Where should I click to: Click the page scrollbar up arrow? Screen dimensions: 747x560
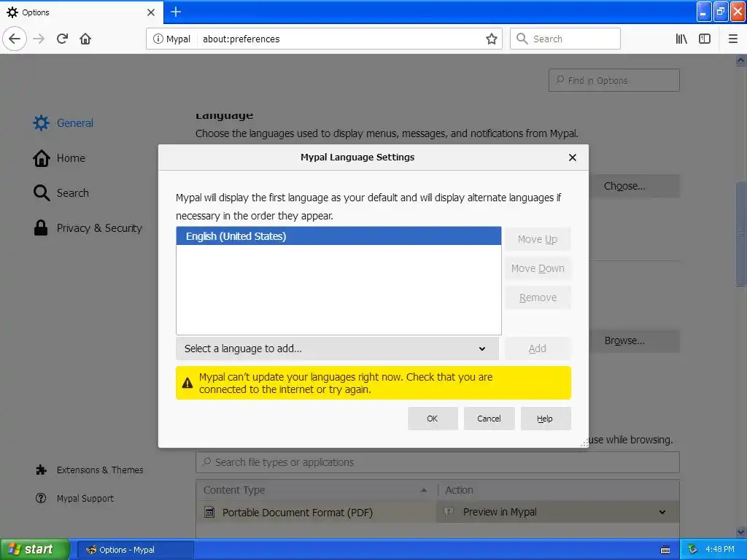[741, 61]
